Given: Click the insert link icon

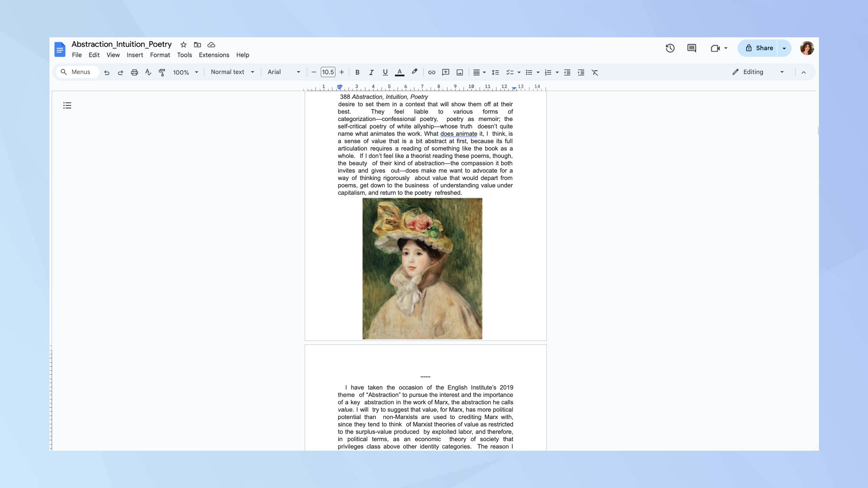Looking at the screenshot, I should click(x=431, y=72).
